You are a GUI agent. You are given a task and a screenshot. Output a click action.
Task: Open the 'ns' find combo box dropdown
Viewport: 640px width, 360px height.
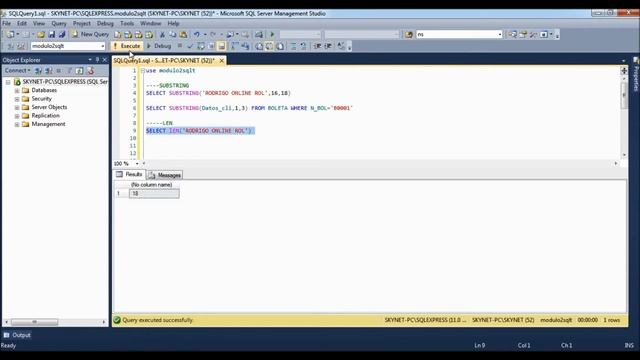coord(500,34)
